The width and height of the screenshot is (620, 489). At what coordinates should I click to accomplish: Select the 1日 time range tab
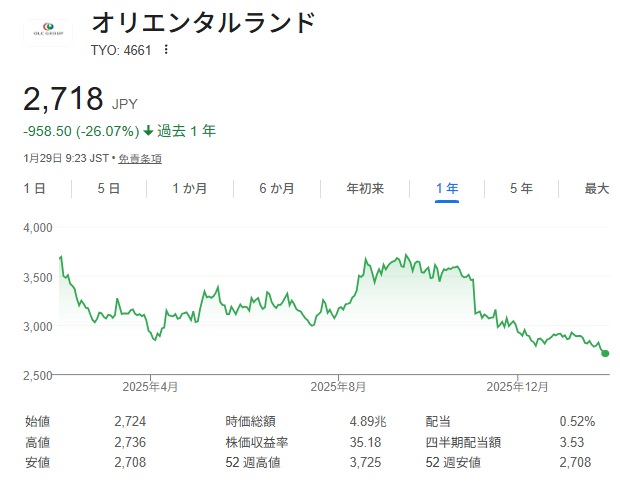pyautogui.click(x=34, y=189)
